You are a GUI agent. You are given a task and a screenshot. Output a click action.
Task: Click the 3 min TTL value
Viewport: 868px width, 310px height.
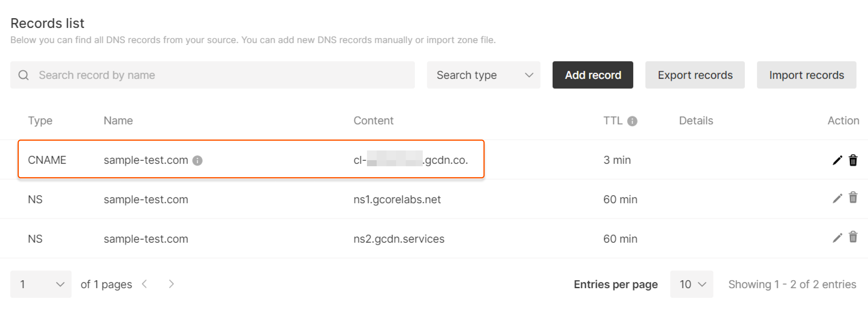pos(617,160)
